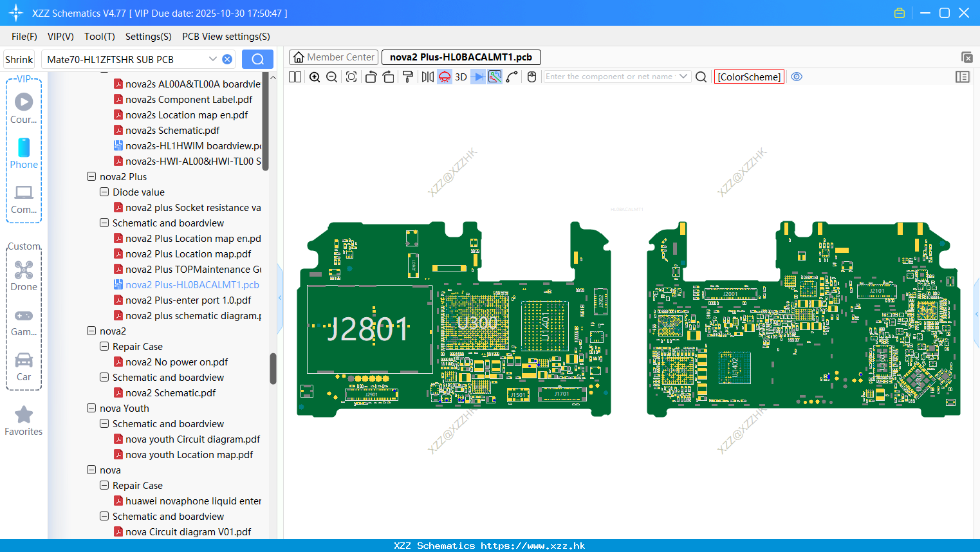Focus the component or net name field
Viewport: 980px width, 552px height.
click(x=610, y=77)
